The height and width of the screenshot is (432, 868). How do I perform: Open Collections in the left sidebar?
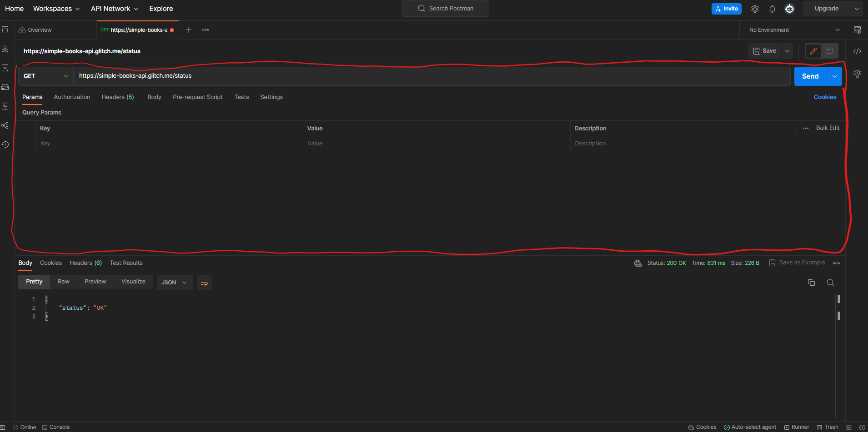[x=5, y=30]
